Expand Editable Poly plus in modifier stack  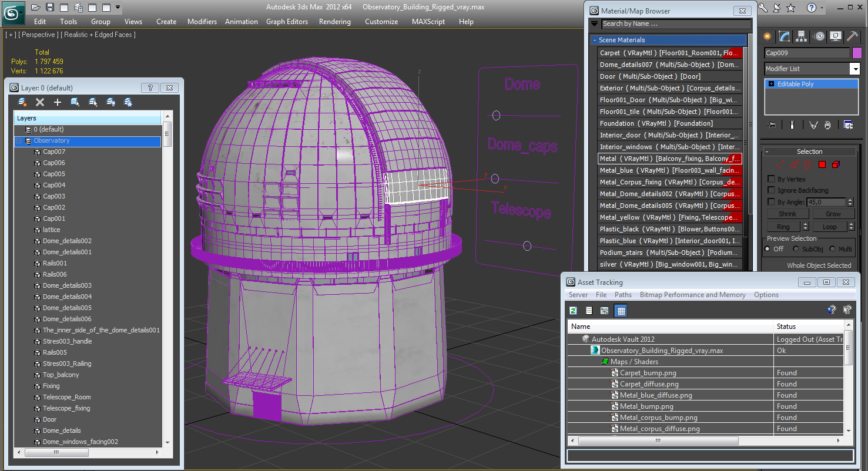tap(771, 84)
